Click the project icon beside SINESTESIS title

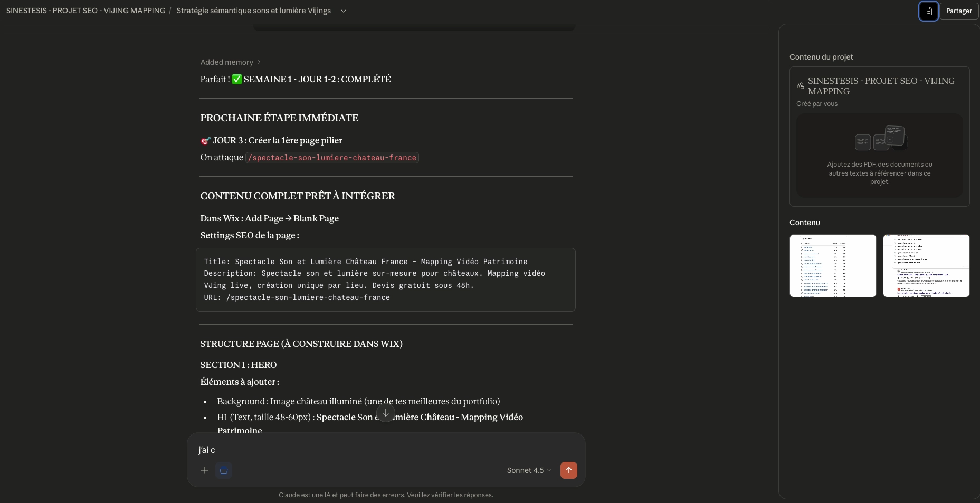[x=801, y=86]
